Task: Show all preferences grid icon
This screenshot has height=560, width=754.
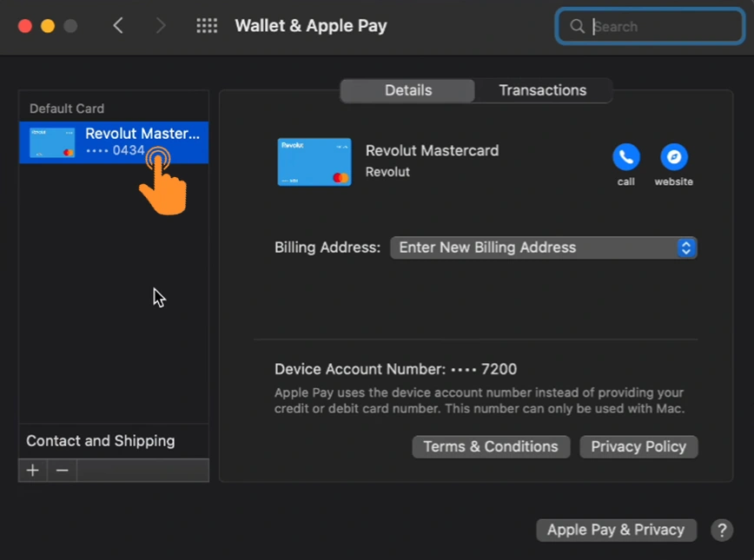Action: (x=207, y=25)
